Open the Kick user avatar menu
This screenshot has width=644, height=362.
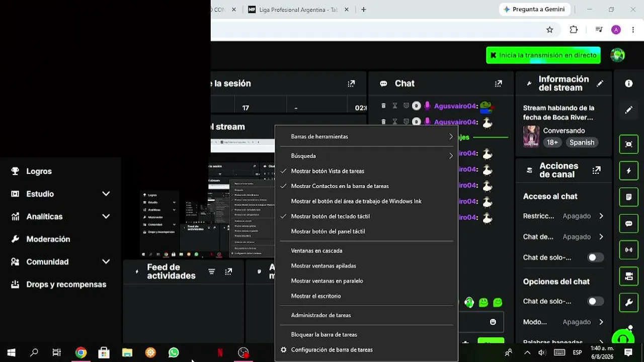[x=617, y=55]
